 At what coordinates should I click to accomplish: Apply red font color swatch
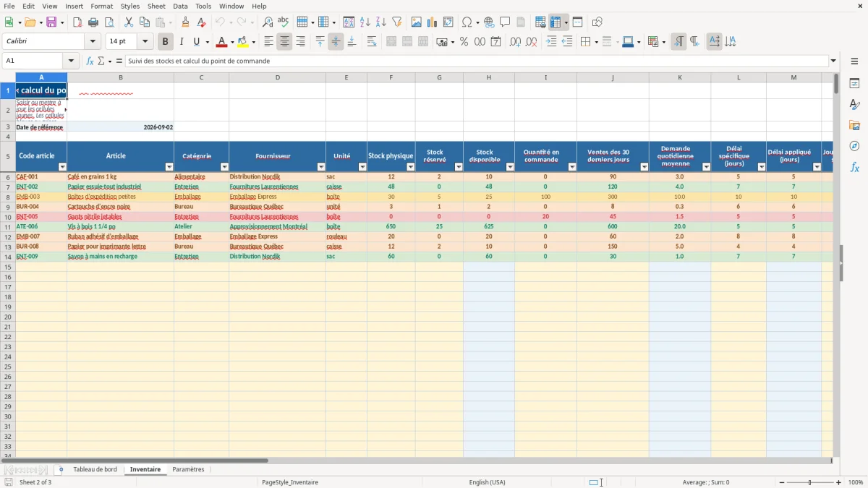[222, 42]
